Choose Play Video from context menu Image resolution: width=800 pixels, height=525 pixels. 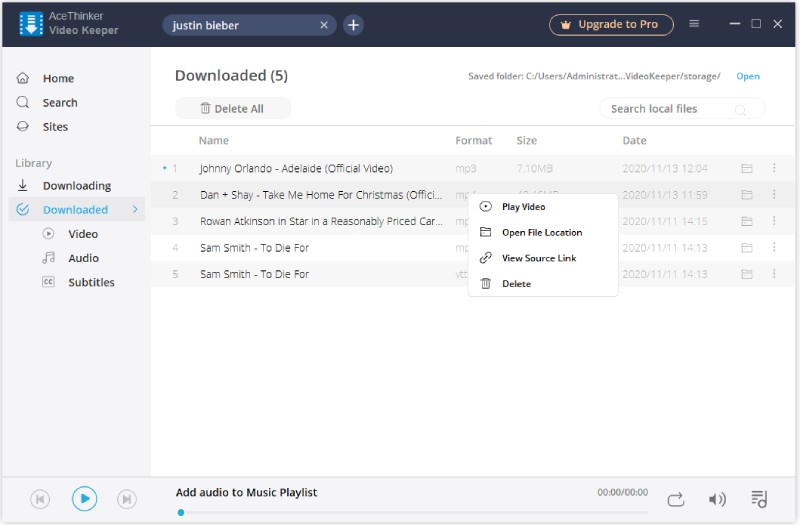click(x=543, y=207)
